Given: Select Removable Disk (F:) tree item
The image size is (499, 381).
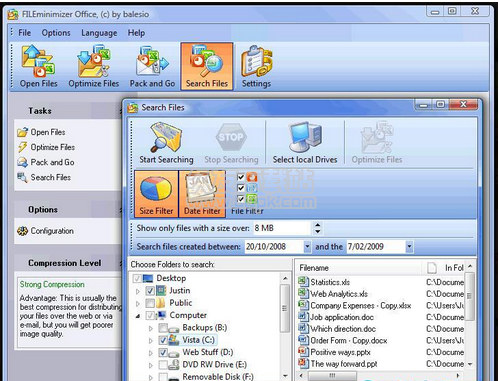Looking at the screenshot, I should coord(218,376).
